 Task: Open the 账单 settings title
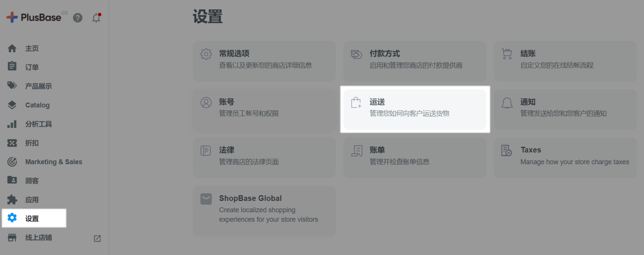coord(377,150)
